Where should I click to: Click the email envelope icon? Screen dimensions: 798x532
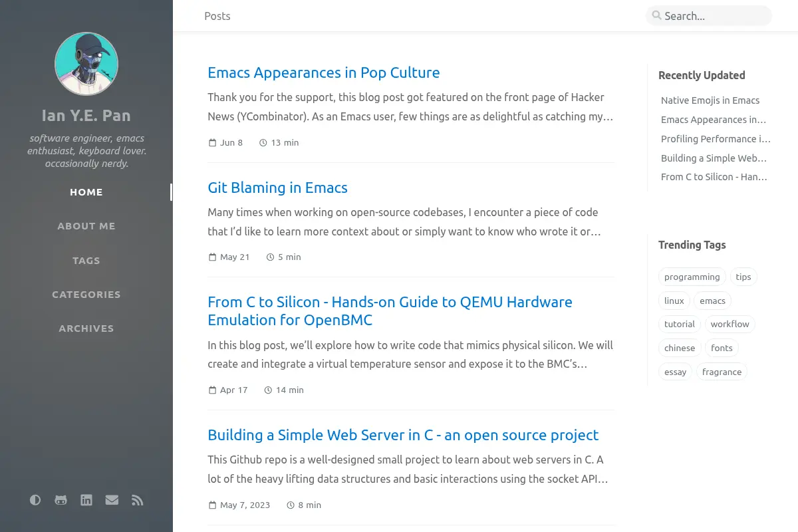click(x=112, y=500)
